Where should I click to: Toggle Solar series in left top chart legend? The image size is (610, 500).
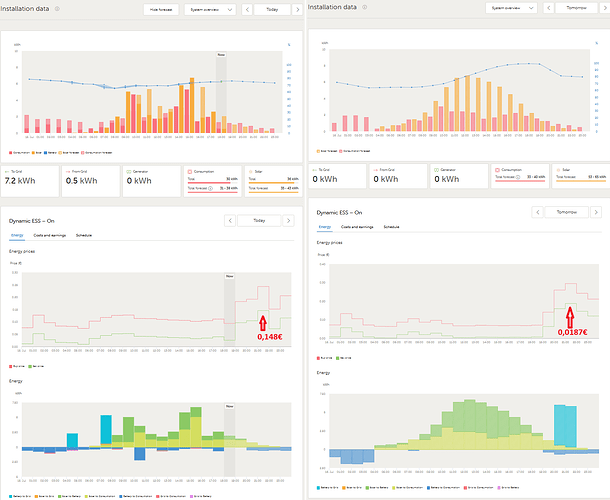coord(37,153)
